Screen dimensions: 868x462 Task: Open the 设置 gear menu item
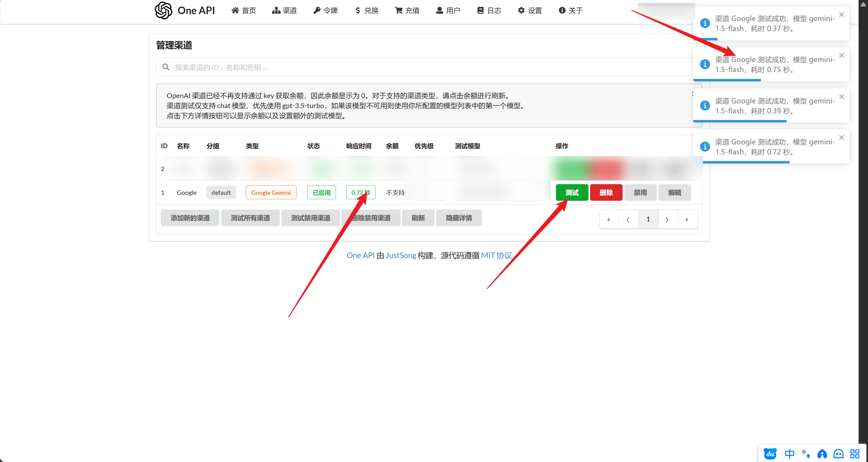[x=530, y=10]
